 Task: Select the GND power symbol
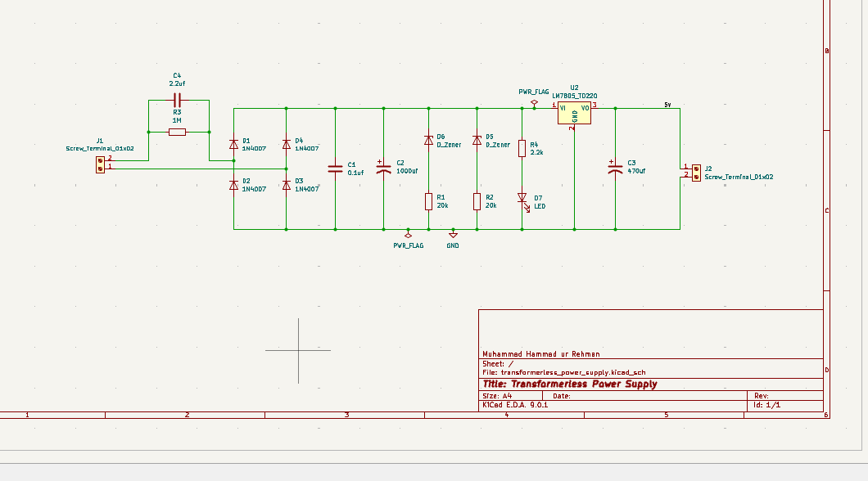point(453,235)
